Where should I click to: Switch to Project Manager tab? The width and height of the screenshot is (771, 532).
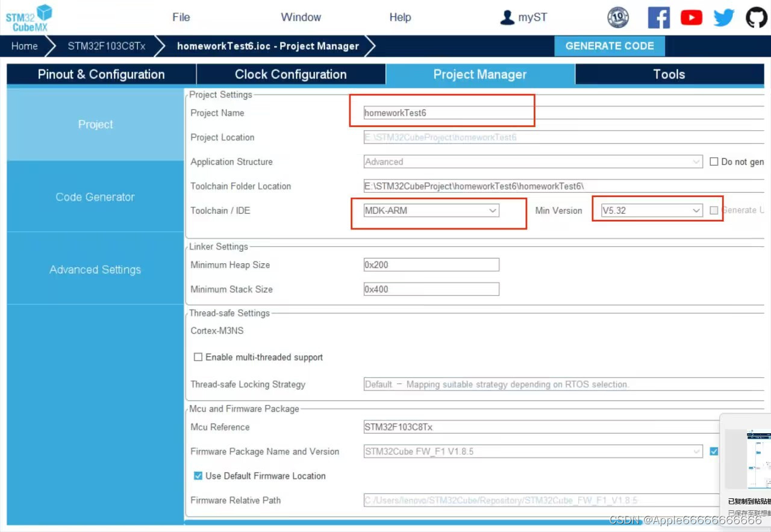pos(480,75)
